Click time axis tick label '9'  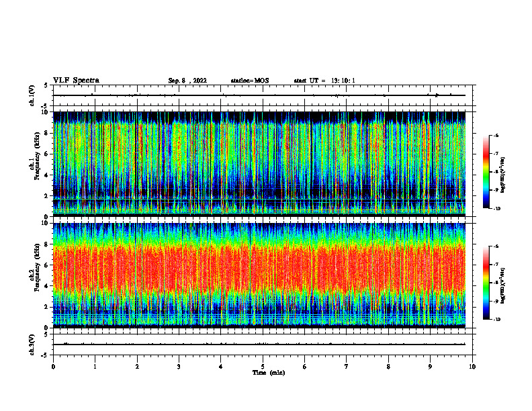tap(430, 367)
